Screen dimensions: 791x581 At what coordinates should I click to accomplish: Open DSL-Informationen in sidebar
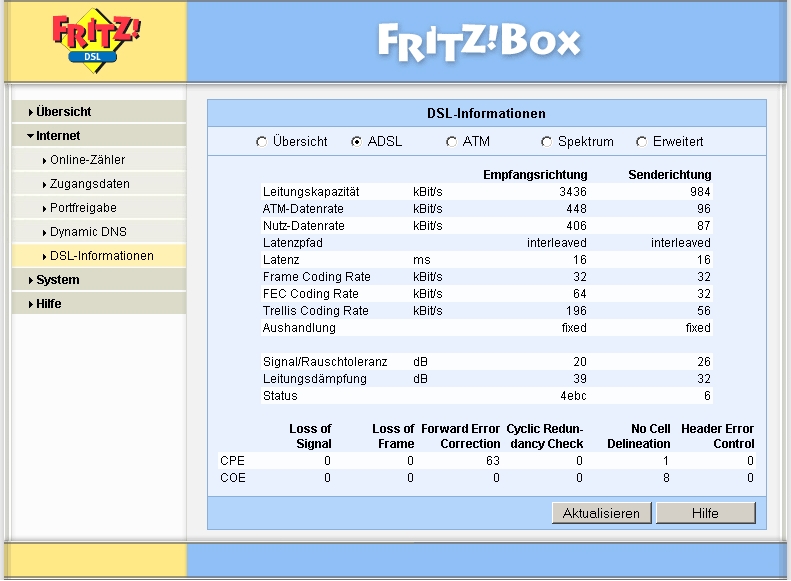click(99, 256)
